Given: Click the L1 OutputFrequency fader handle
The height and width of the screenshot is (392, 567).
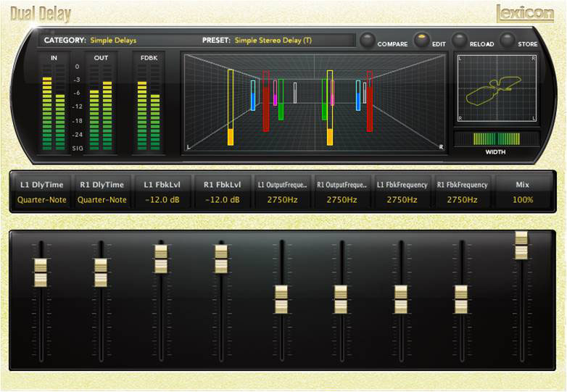Looking at the screenshot, I should click(x=281, y=299).
